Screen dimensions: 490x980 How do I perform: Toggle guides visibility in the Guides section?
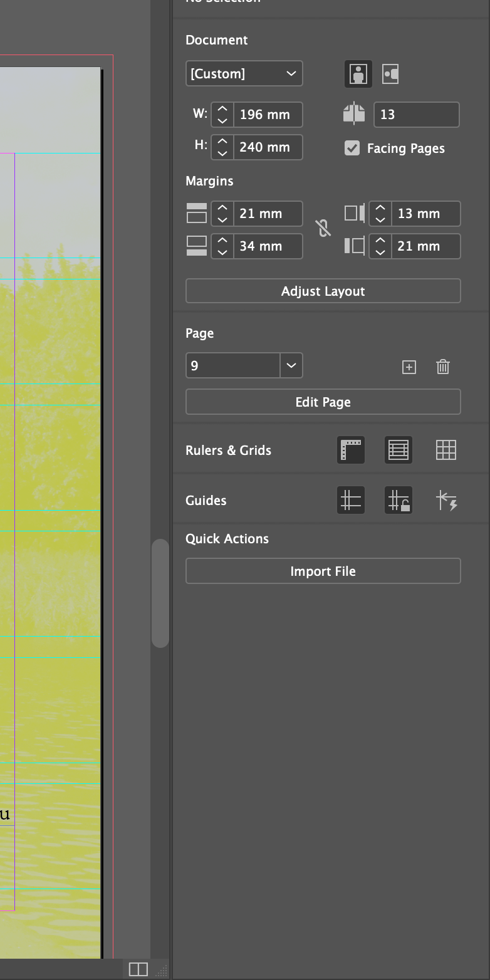pyautogui.click(x=350, y=499)
